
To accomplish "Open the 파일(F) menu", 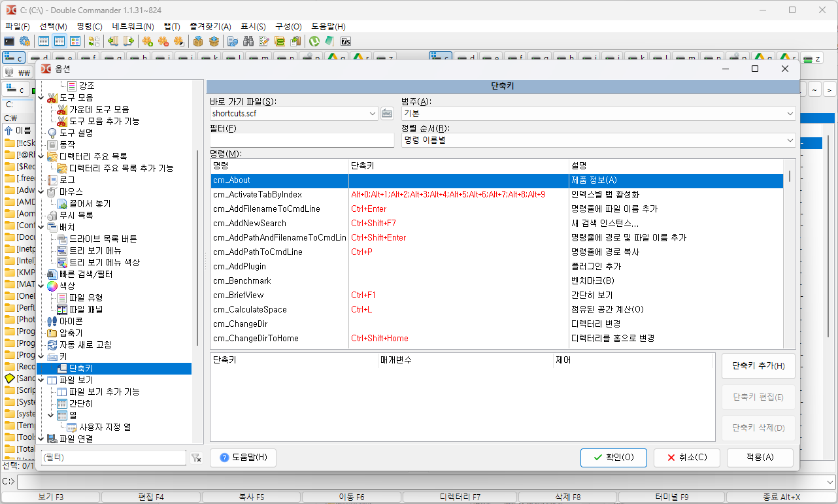I will click(x=18, y=27).
